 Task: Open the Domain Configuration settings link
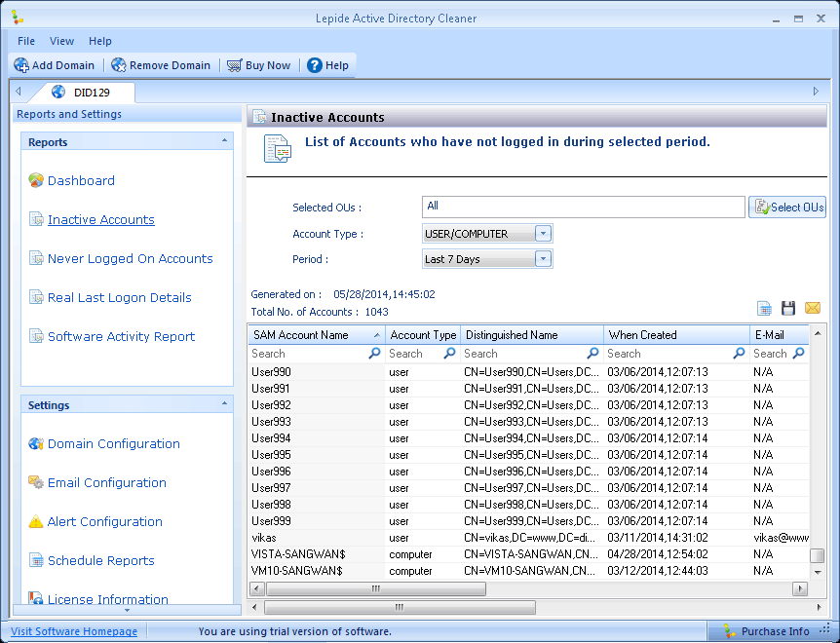click(x=114, y=444)
